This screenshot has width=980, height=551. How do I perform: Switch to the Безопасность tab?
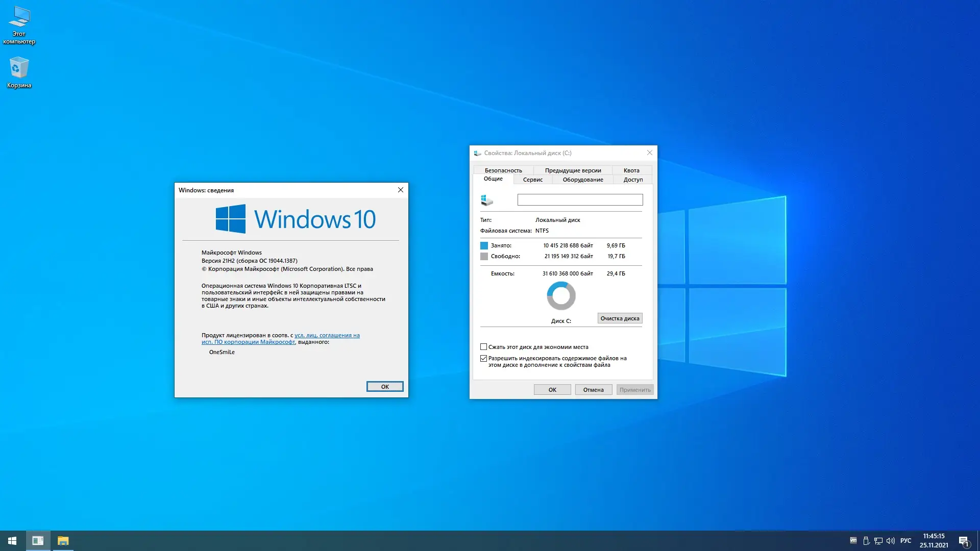(503, 170)
